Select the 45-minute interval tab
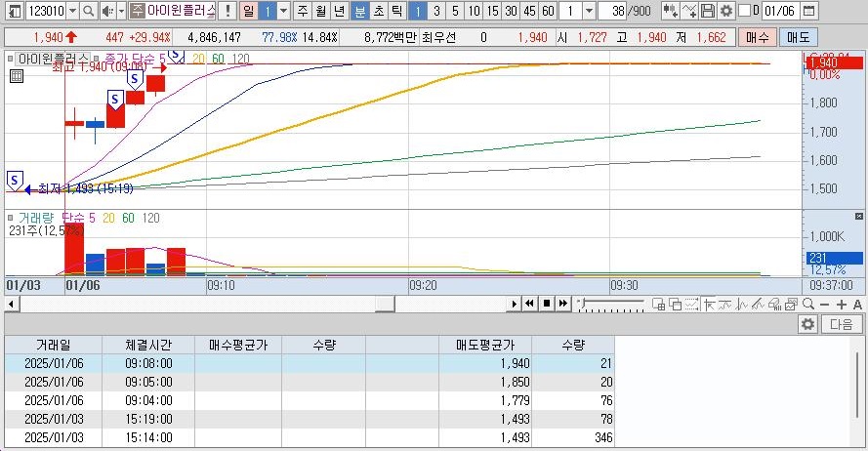Image resolution: width=868 pixels, height=451 pixels. (529, 11)
